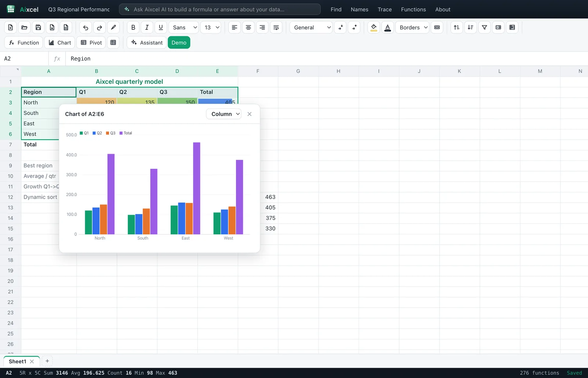Toggle Q1 series in chart legend
Viewport: 588px width, 378px height.
[84, 133]
